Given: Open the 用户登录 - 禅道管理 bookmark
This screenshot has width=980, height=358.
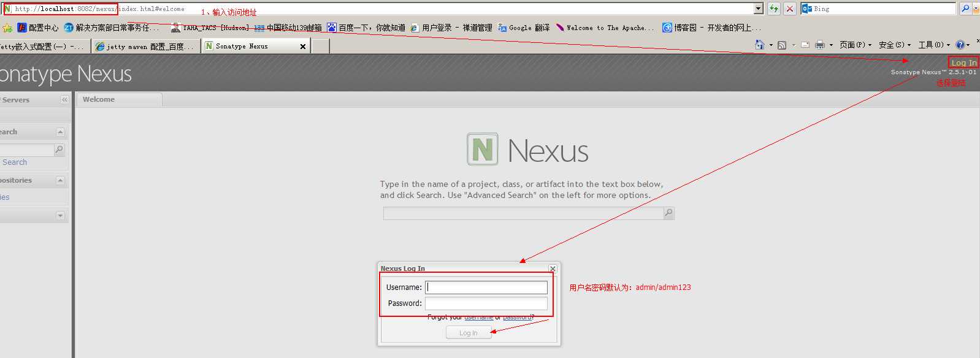Looking at the screenshot, I should pos(451,28).
